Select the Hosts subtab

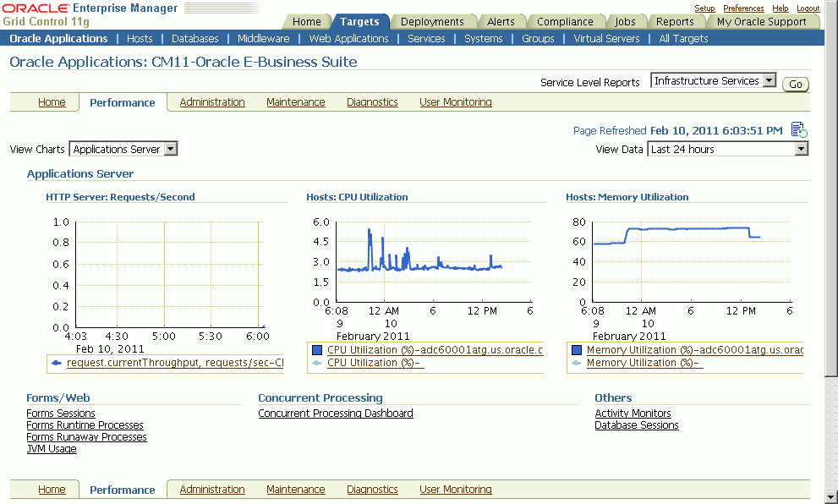140,39
